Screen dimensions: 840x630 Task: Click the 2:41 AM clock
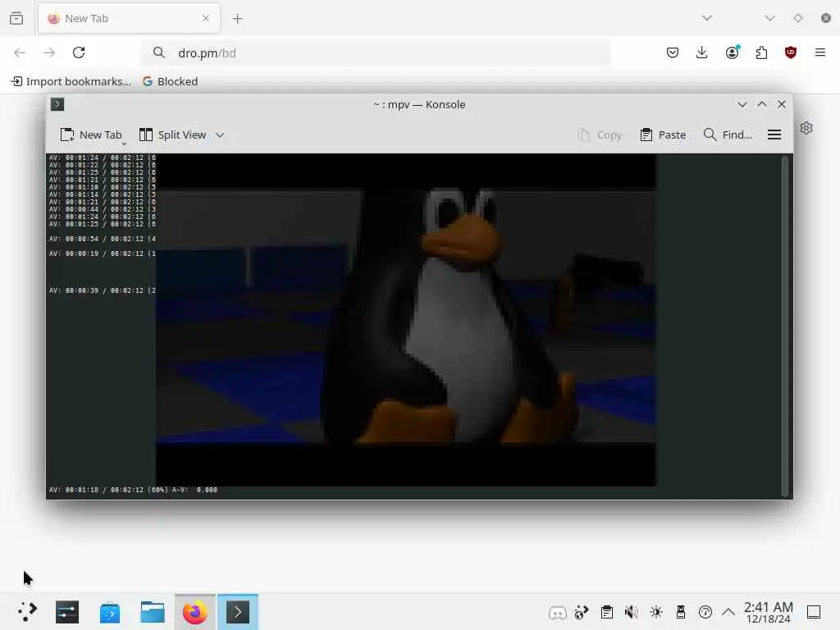pos(768,612)
